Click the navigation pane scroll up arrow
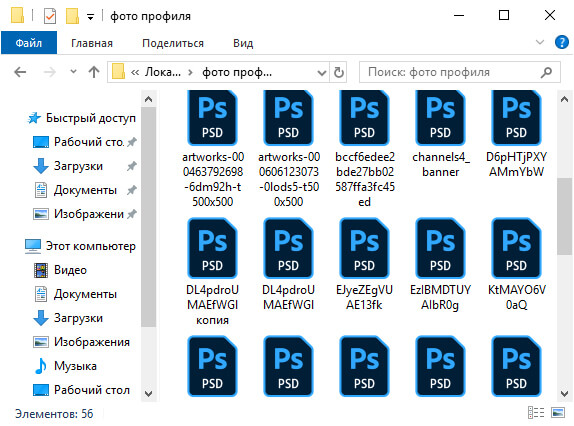The height and width of the screenshot is (426, 574). point(148,99)
